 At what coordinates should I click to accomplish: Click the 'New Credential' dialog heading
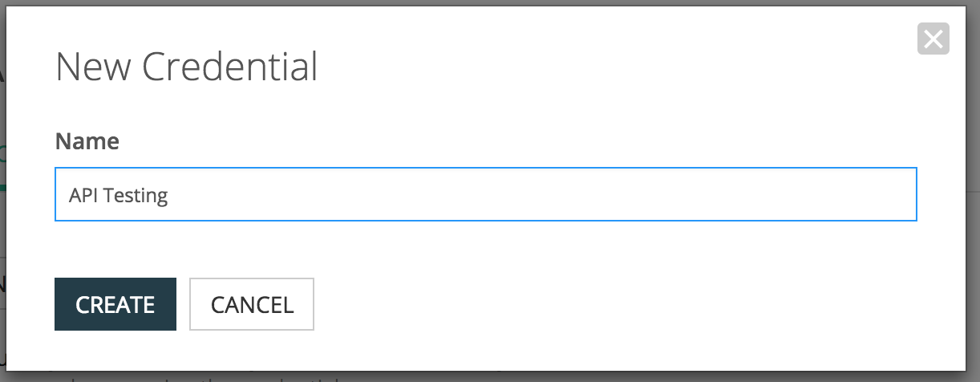click(x=186, y=67)
